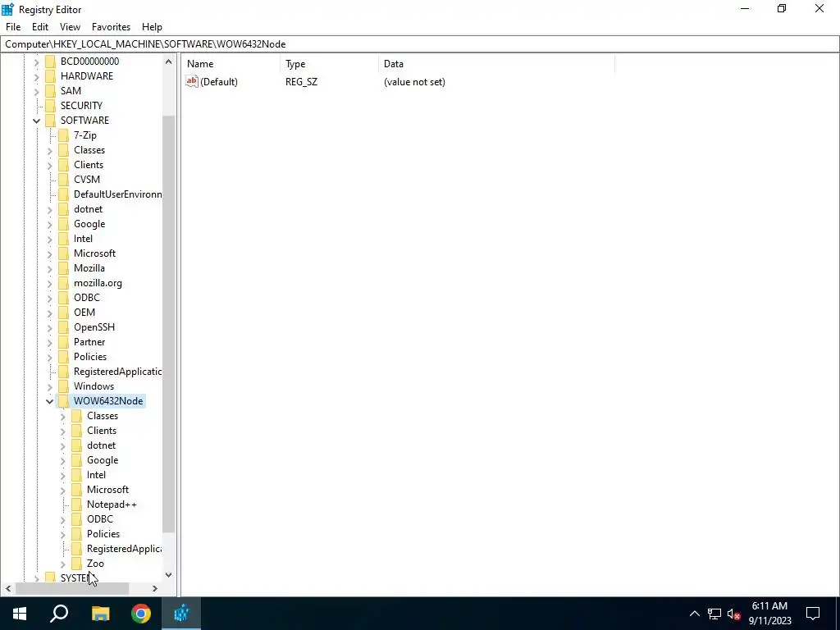Click the Windows folder icon
Viewport: 840px width, 630px height.
click(64, 386)
